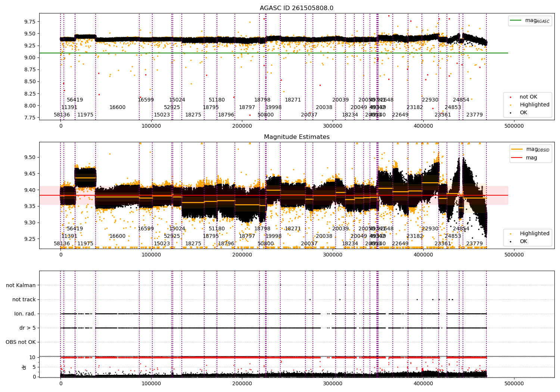
Task: Click the 500000 x-tick under the bottom plot
Action: 514,383
